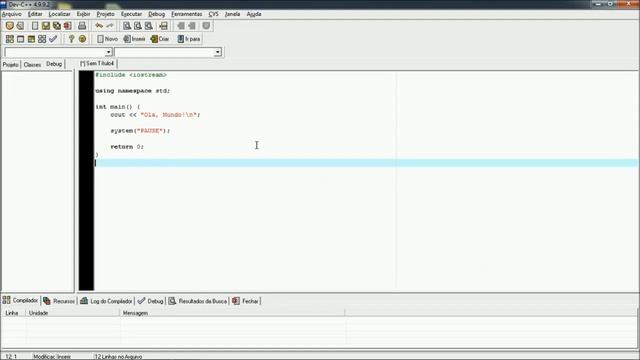This screenshot has width=640, height=360.
Task: Expand the first class browser dropdown
Action: point(109,52)
